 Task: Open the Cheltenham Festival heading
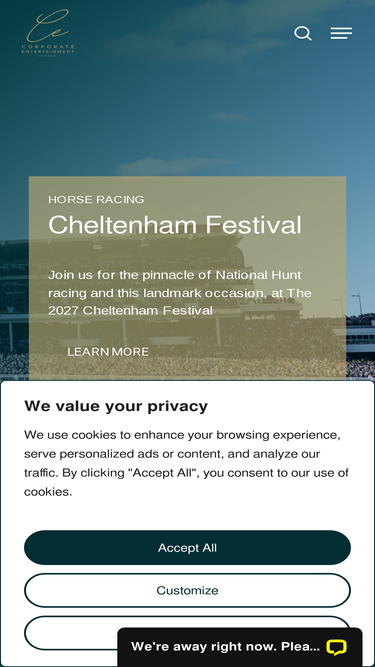pos(175,225)
